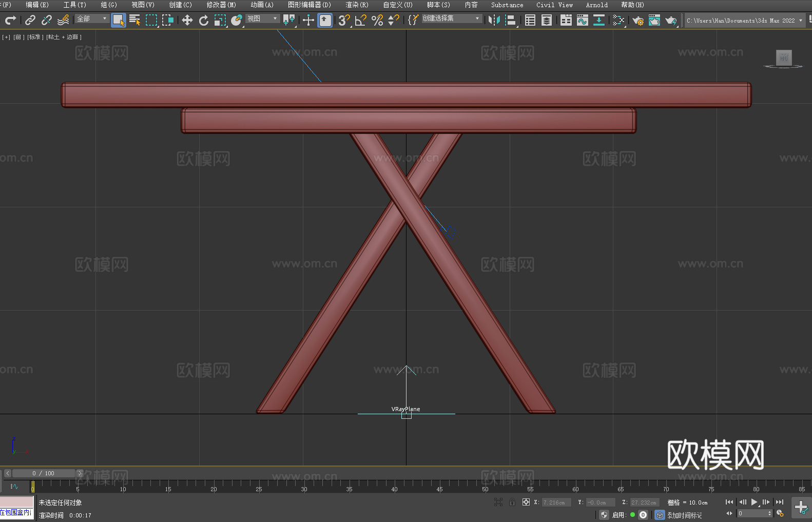Toggle Spinner Snap
This screenshot has width=812, height=522.
(x=394, y=20)
